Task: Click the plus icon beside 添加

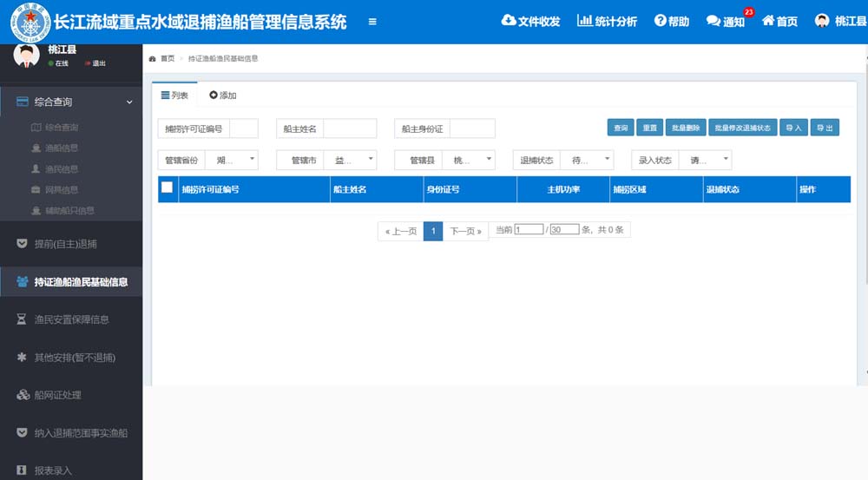Action: click(x=214, y=95)
